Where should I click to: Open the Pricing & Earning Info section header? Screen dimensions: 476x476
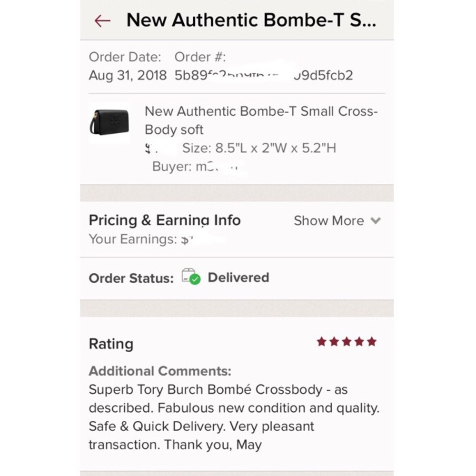[164, 220]
